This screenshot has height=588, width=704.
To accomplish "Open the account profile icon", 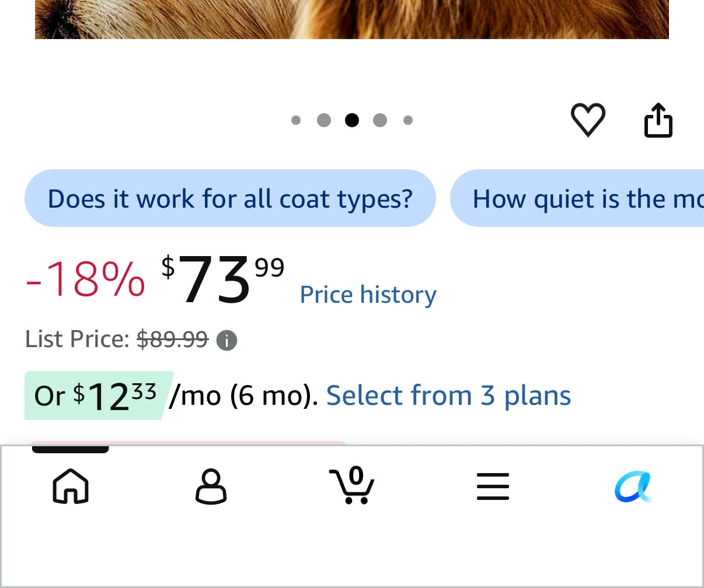I will point(211,486).
